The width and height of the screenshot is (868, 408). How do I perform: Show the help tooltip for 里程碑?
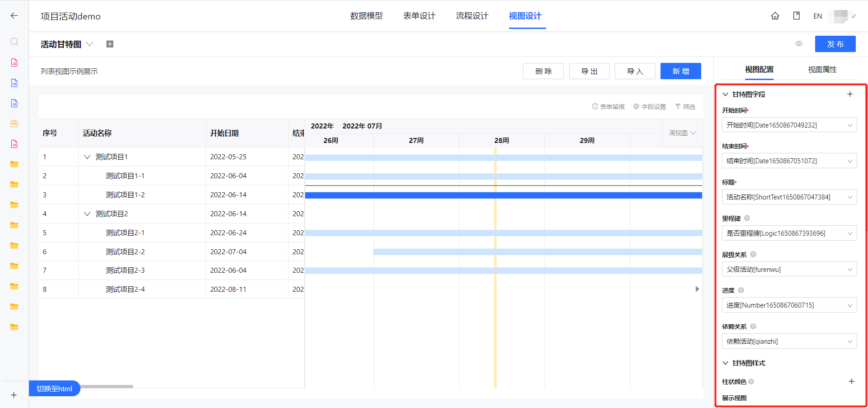pos(747,218)
